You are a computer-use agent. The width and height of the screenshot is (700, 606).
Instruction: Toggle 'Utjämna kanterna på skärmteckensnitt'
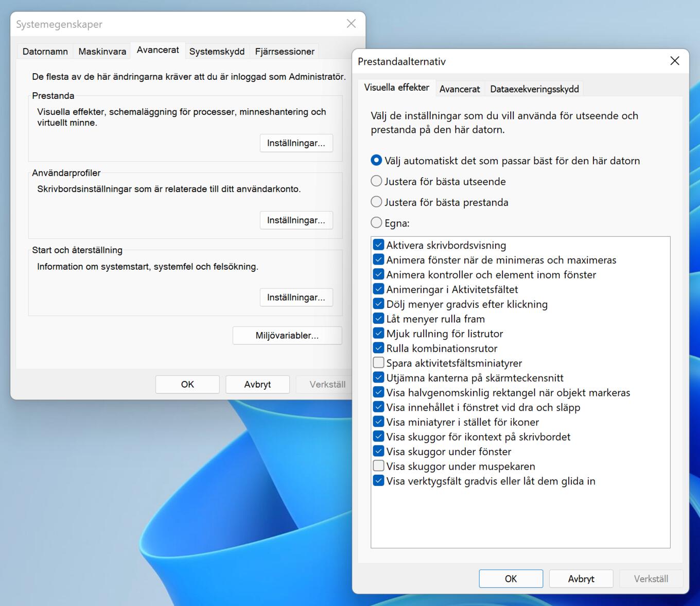click(378, 378)
